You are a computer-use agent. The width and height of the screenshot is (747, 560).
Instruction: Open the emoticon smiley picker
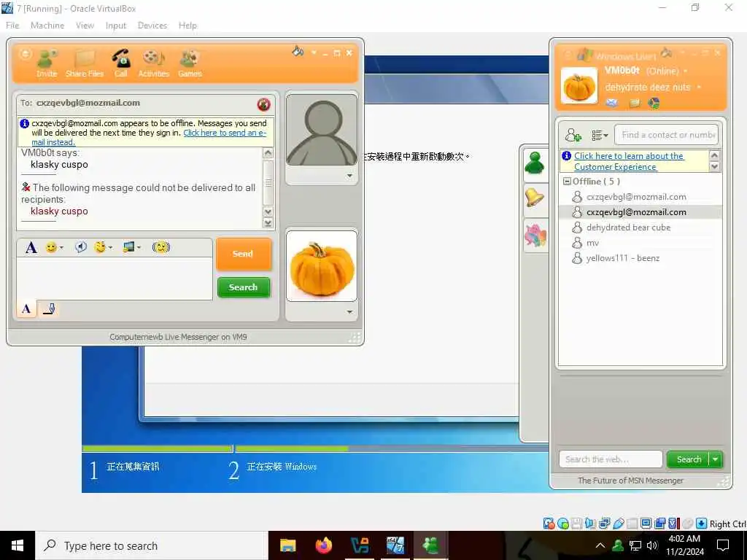tap(51, 247)
